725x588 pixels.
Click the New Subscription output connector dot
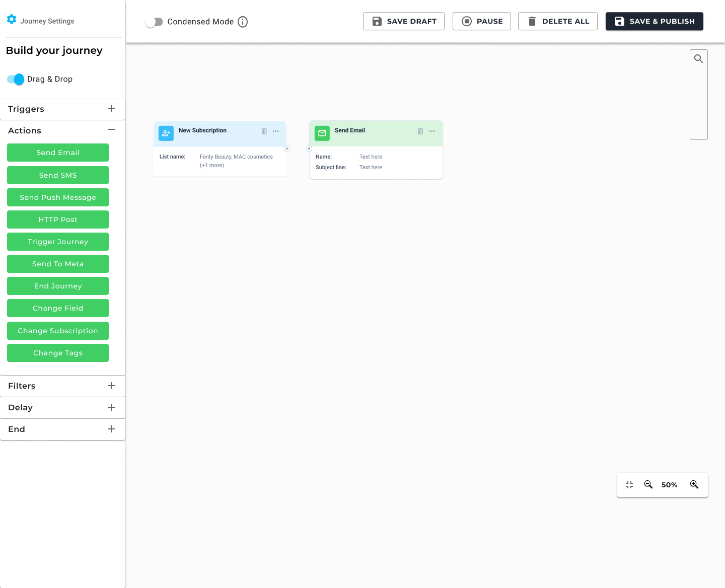(287, 149)
